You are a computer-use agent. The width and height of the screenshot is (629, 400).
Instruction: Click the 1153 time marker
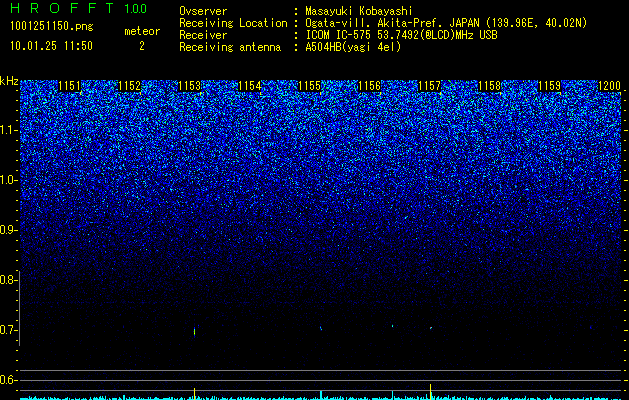click(189, 86)
